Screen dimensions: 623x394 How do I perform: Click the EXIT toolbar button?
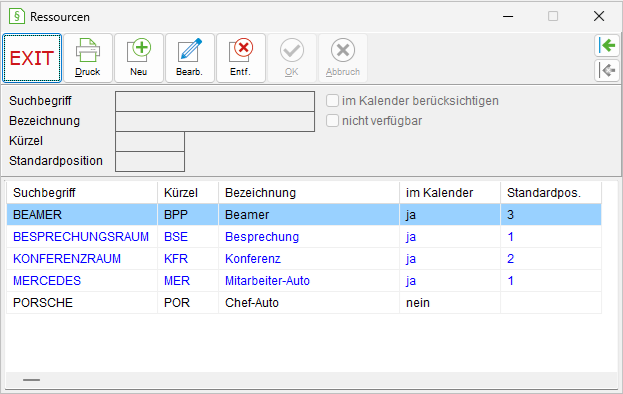32,58
